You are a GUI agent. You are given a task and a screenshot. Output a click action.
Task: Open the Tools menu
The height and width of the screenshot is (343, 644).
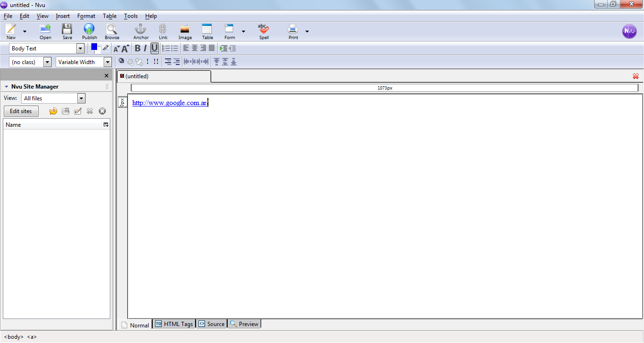[x=131, y=16]
